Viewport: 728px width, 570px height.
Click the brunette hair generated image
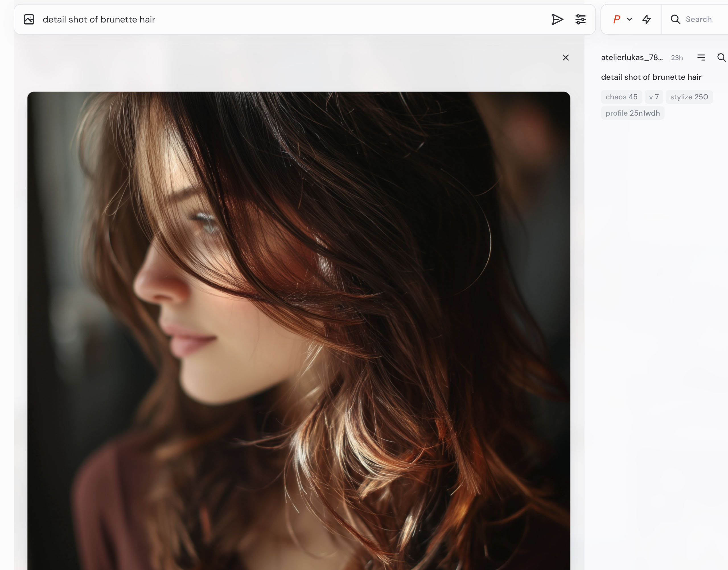(x=299, y=330)
